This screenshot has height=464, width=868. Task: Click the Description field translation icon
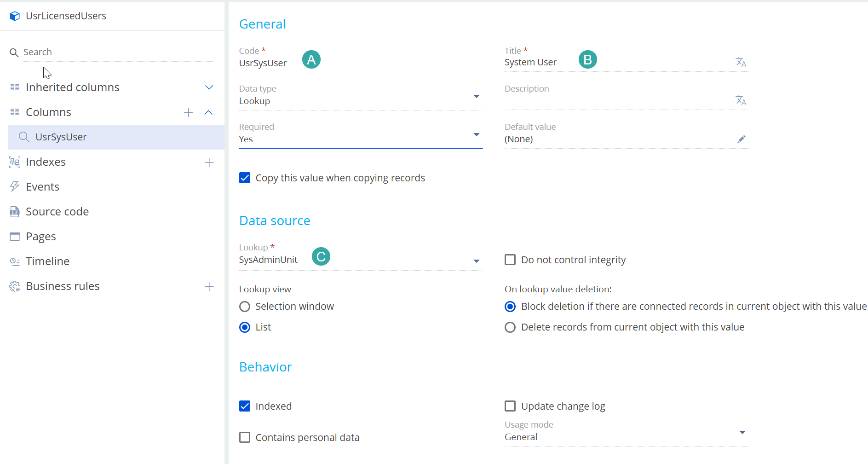pyautogui.click(x=741, y=100)
